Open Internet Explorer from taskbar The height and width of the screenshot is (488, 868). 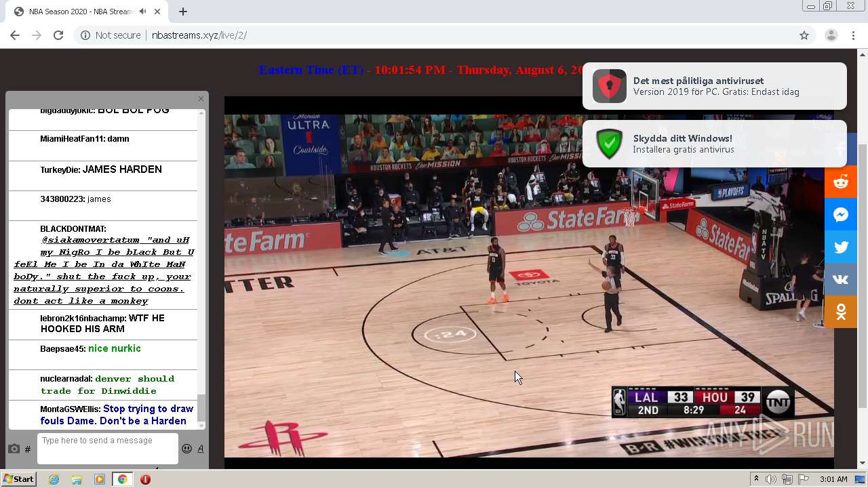54,479
